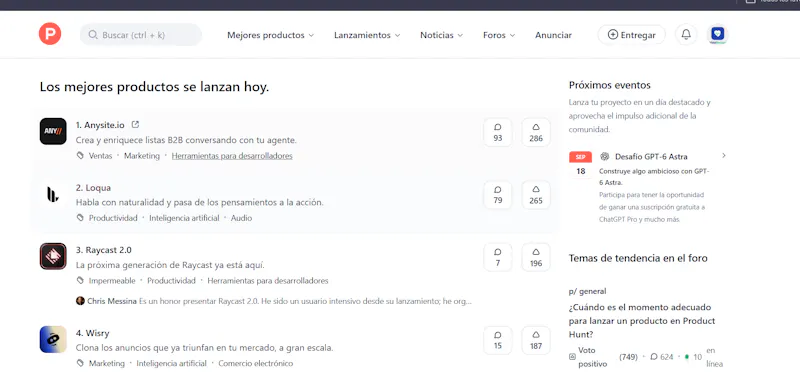800x388 pixels.
Task: Open Chris Messina's avatar
Action: pyautogui.click(x=80, y=301)
